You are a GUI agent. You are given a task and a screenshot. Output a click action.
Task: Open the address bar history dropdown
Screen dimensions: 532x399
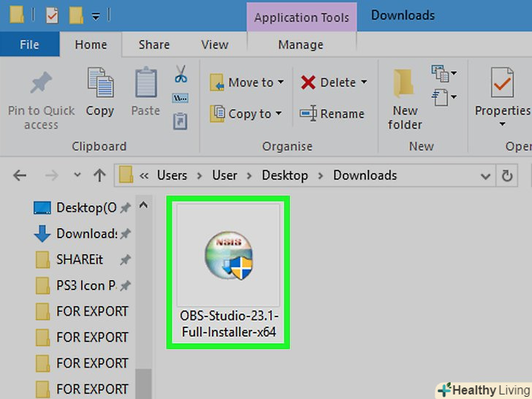tap(485, 176)
